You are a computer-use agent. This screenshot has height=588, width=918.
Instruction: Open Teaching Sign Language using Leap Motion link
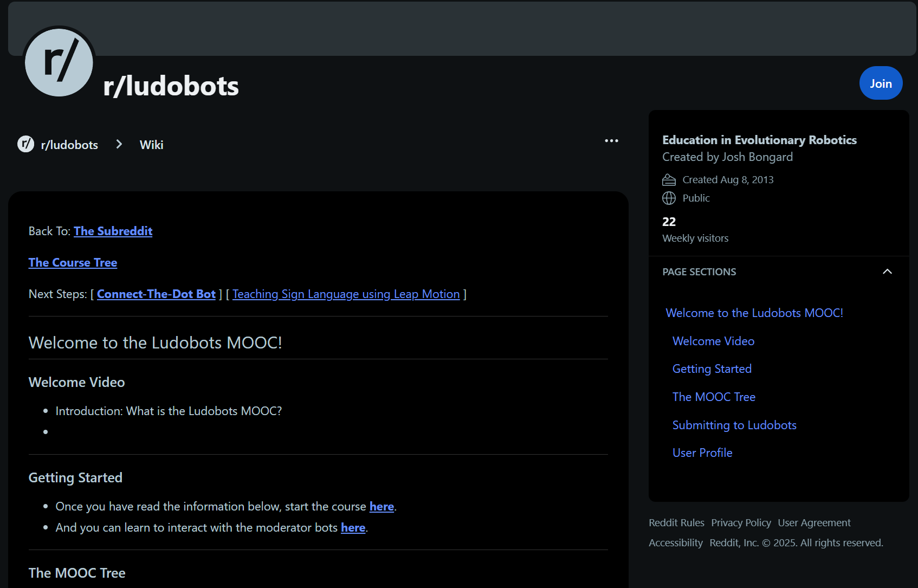(x=346, y=294)
